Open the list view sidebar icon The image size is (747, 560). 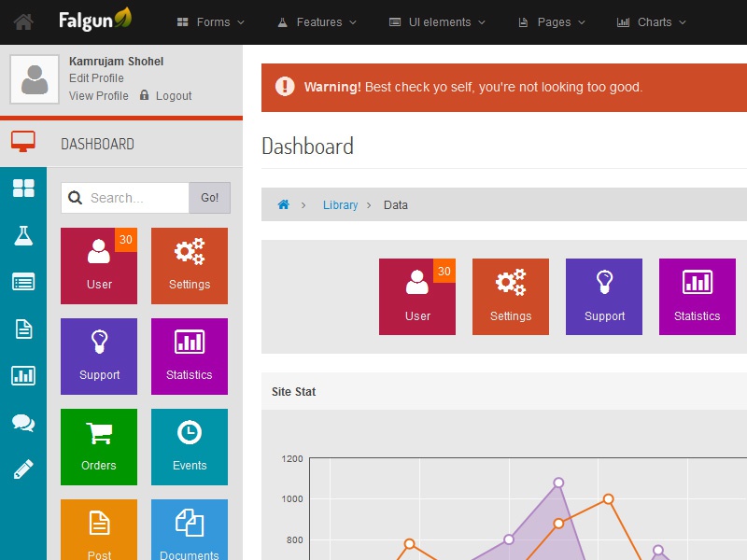click(23, 282)
